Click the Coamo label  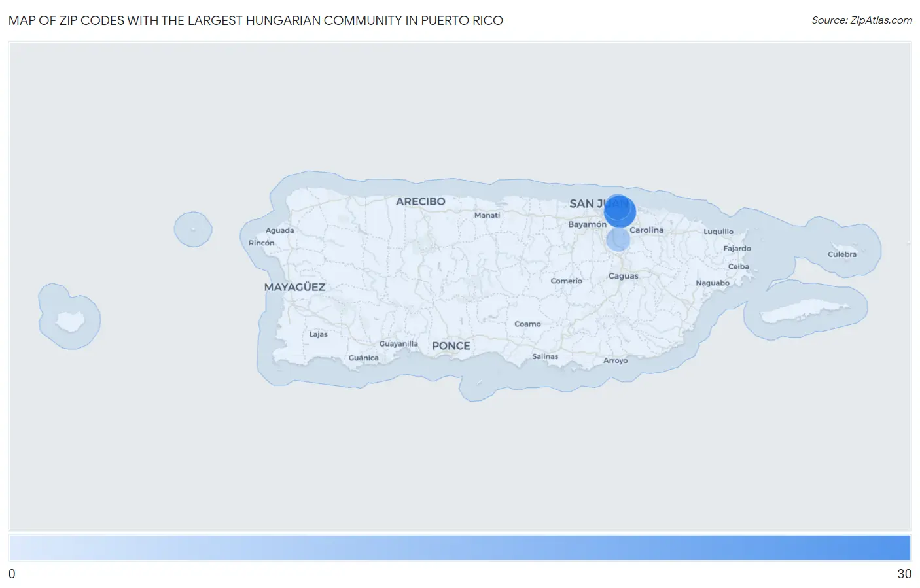tap(527, 324)
